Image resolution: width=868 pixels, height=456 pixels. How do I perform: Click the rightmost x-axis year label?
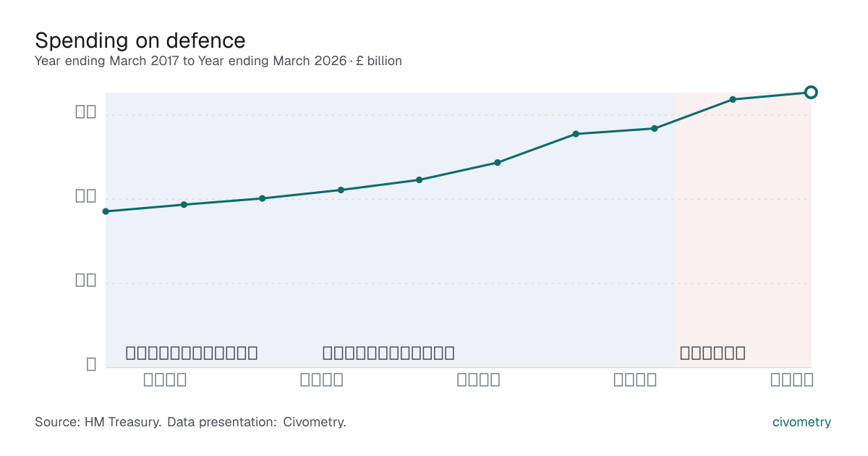792,379
